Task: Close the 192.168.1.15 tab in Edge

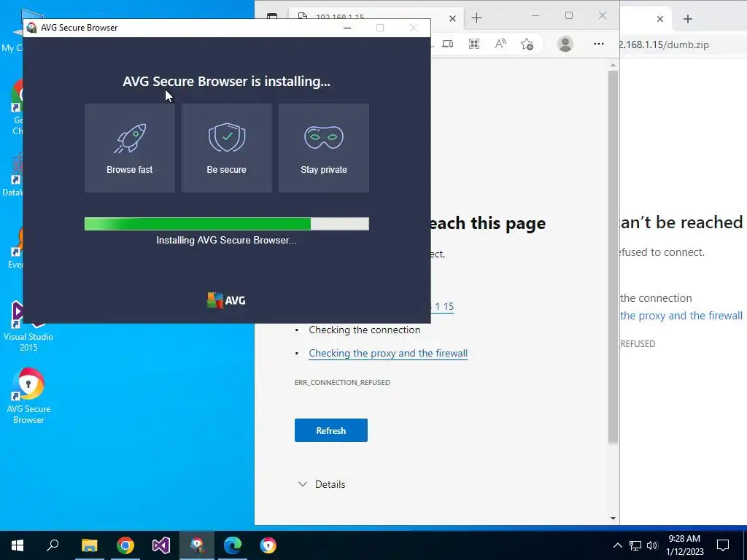Action: coord(452,18)
